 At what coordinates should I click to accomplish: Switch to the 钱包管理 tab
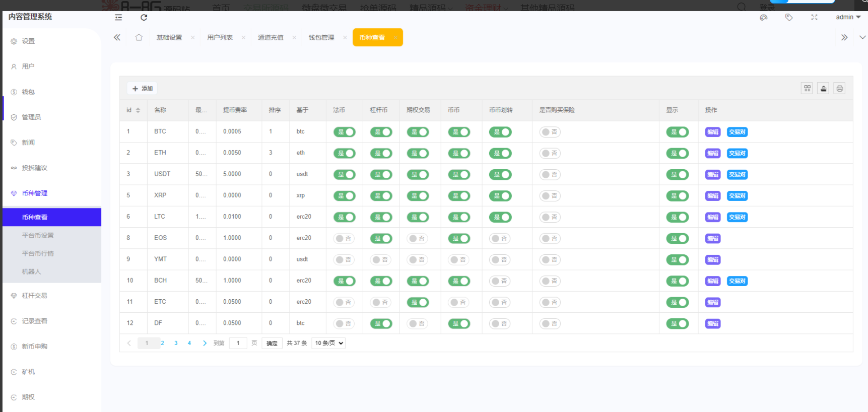[x=321, y=38]
